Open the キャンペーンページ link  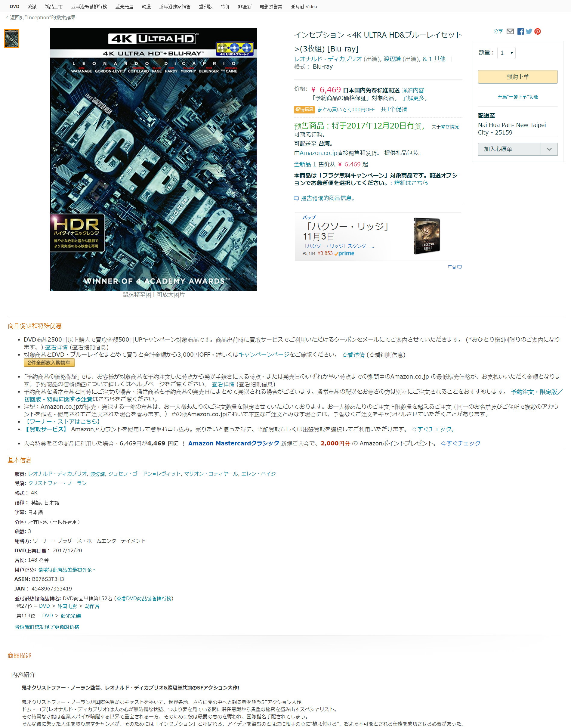pos(264,355)
